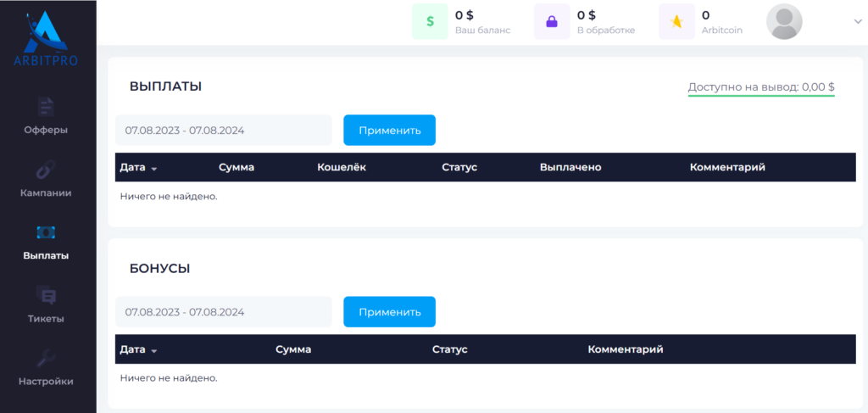Sort payouts table by Дата arrow
This screenshot has height=413, width=868.
click(x=154, y=168)
